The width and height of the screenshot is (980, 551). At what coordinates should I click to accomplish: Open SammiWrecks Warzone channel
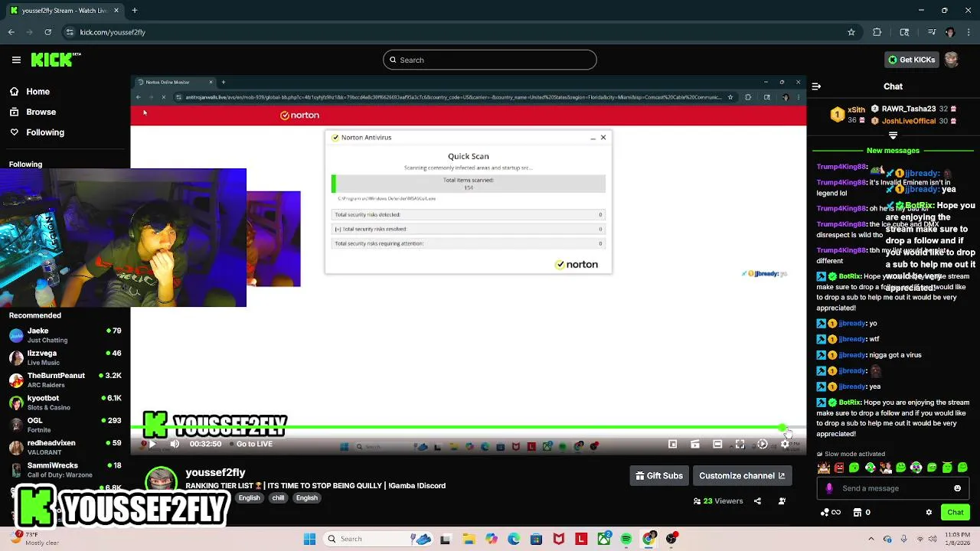(65, 470)
